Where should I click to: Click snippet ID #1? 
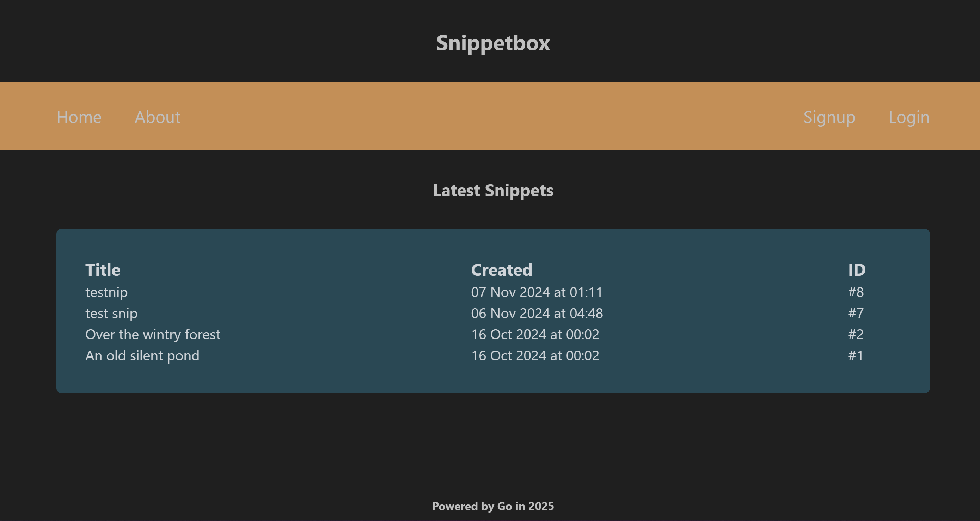[x=856, y=355]
